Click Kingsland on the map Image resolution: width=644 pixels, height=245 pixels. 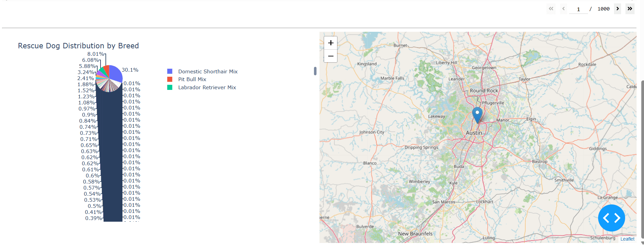point(367,64)
